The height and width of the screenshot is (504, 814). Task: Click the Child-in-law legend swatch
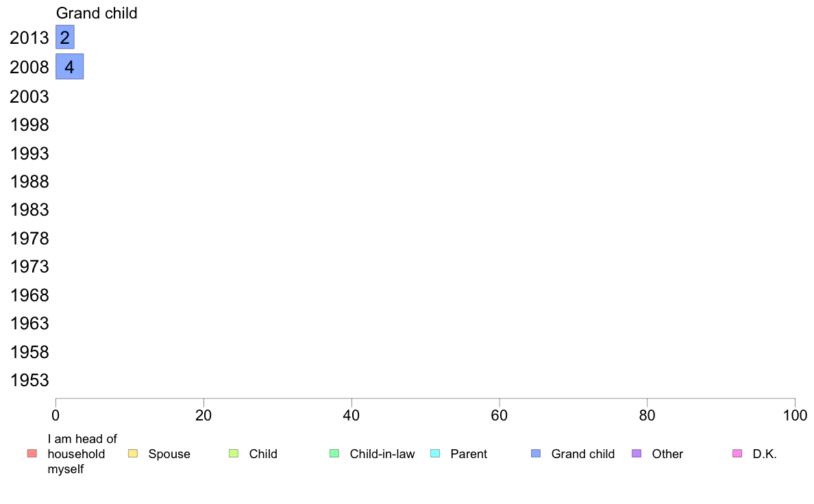point(334,453)
